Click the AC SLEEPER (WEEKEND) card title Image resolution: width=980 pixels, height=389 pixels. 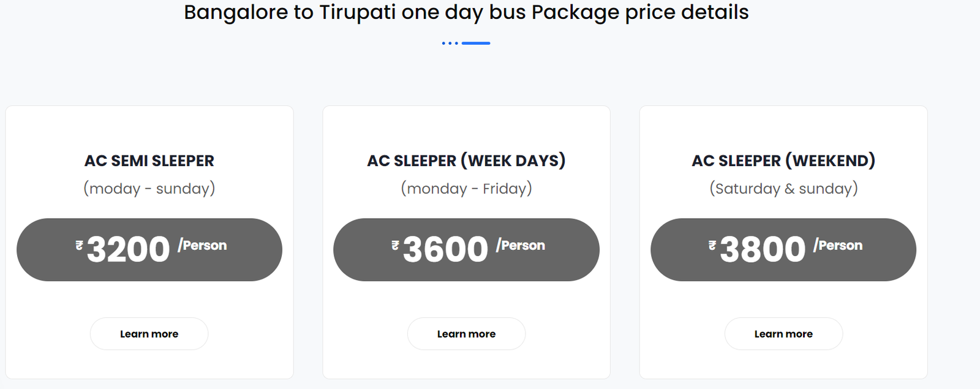783,161
